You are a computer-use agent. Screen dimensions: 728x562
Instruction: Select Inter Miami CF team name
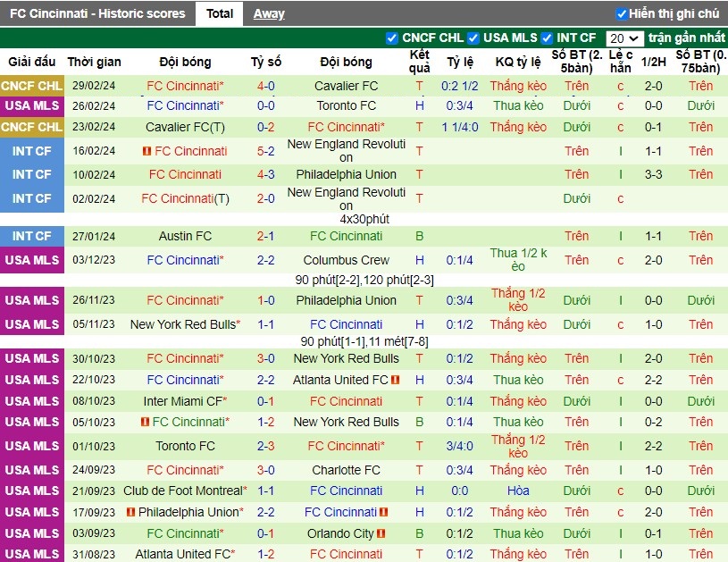[185, 401]
